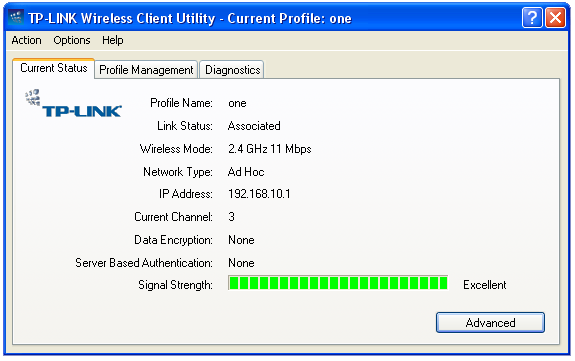The width and height of the screenshot is (575, 361).
Task: Click the Network Type label
Action: [178, 172]
